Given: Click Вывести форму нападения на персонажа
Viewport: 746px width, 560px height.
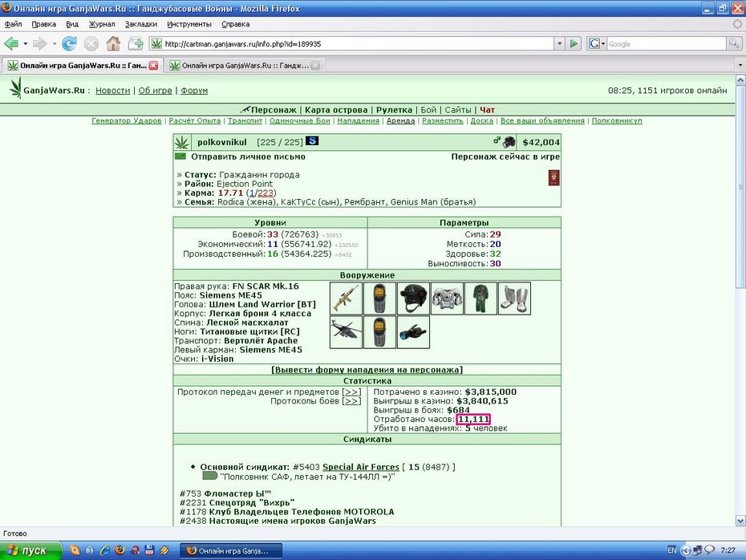Looking at the screenshot, I should point(367,370).
